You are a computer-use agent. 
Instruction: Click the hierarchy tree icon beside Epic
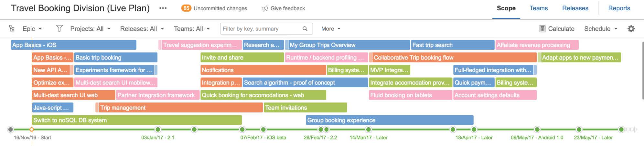click(12, 29)
